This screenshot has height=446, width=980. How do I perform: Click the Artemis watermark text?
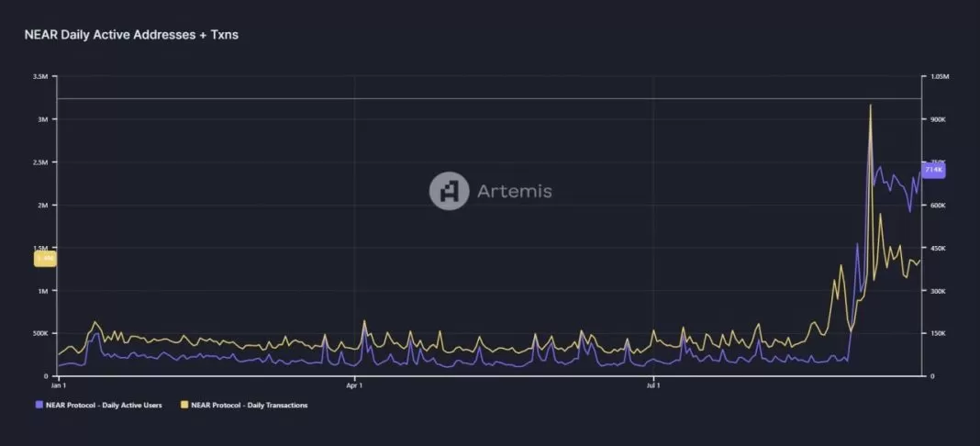[x=514, y=192]
